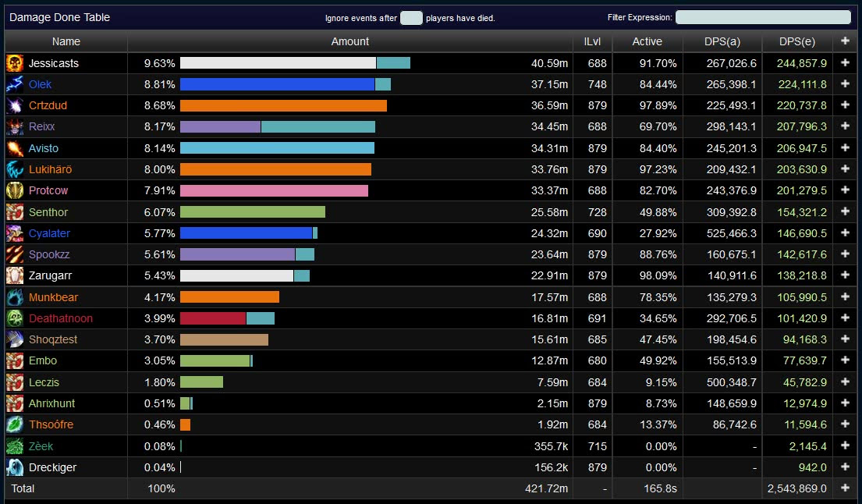The height and width of the screenshot is (504, 862).
Task: Expand Crtzdud's damage breakdown plus
Action: (845, 105)
